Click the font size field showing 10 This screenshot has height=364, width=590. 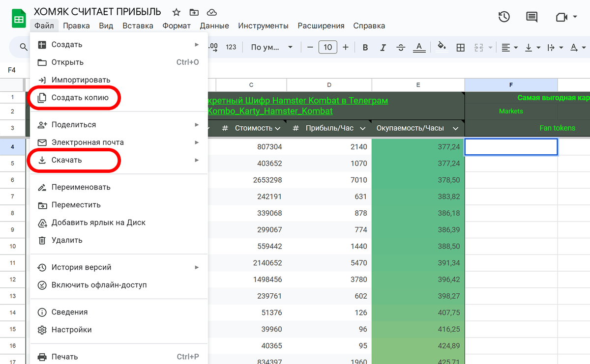328,47
